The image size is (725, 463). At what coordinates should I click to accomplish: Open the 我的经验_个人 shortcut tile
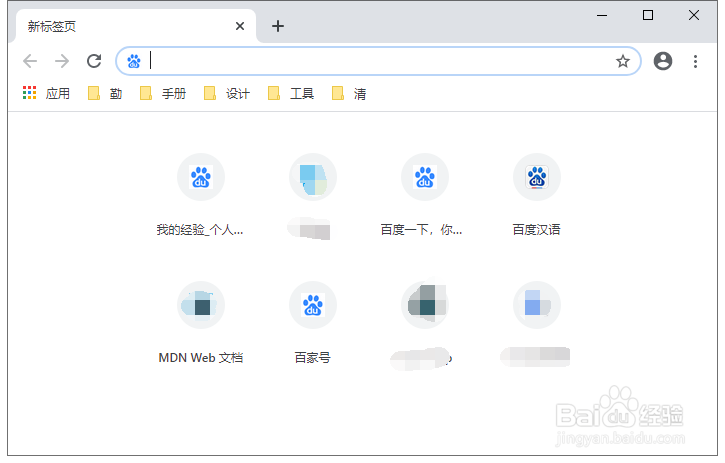pos(200,195)
